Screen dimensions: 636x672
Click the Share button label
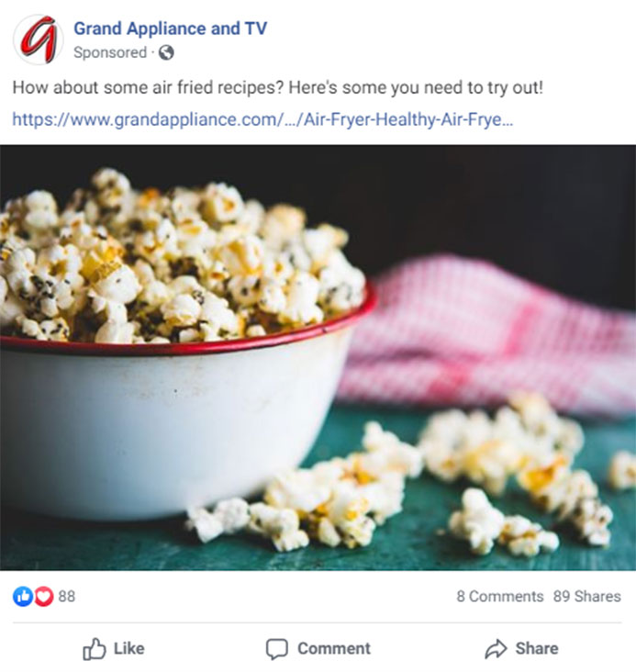[x=537, y=648]
